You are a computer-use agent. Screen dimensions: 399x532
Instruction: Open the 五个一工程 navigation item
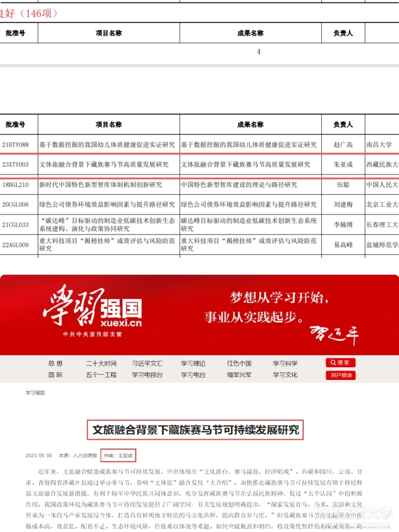tap(101, 375)
